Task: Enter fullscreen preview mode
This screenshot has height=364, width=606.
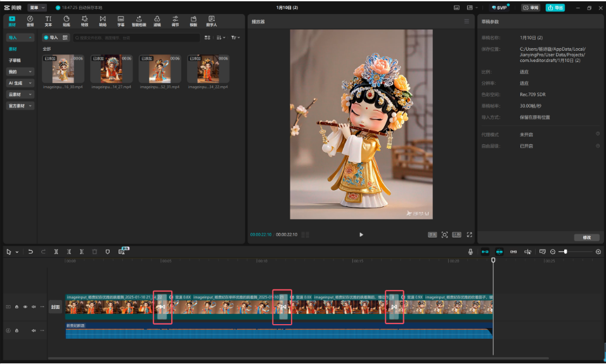Action: coord(469,235)
